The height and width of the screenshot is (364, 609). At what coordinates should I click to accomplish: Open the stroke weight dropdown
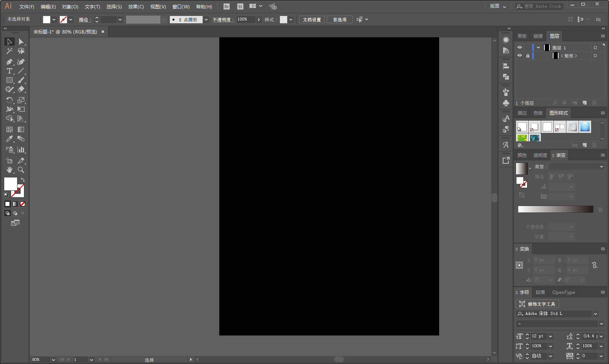click(x=120, y=19)
